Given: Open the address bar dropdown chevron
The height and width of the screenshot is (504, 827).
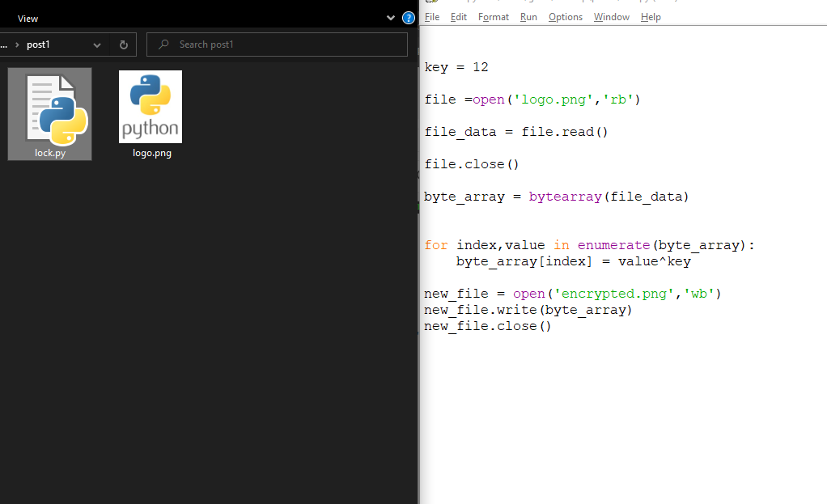Looking at the screenshot, I should [96, 44].
